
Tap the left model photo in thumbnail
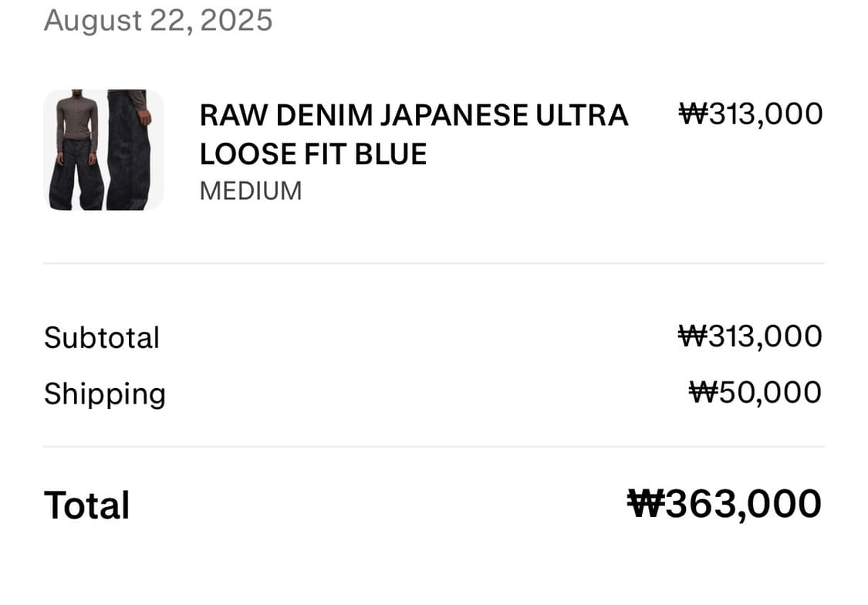coord(76,150)
